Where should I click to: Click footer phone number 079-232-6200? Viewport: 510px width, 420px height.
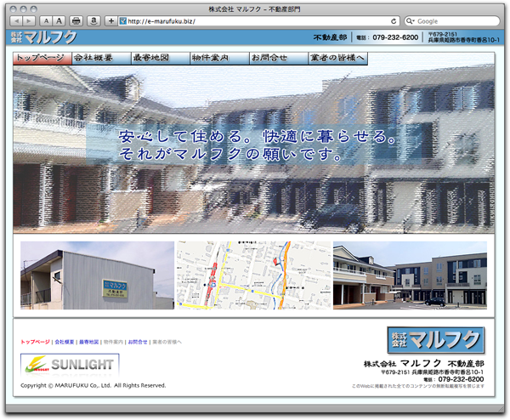point(461,379)
